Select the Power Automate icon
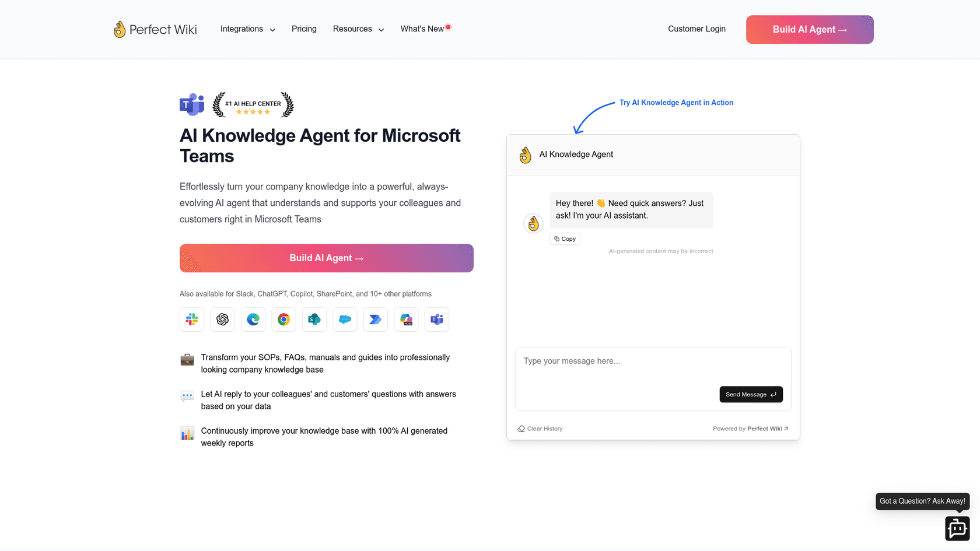Viewport: 980px width, 551px height. pos(376,320)
